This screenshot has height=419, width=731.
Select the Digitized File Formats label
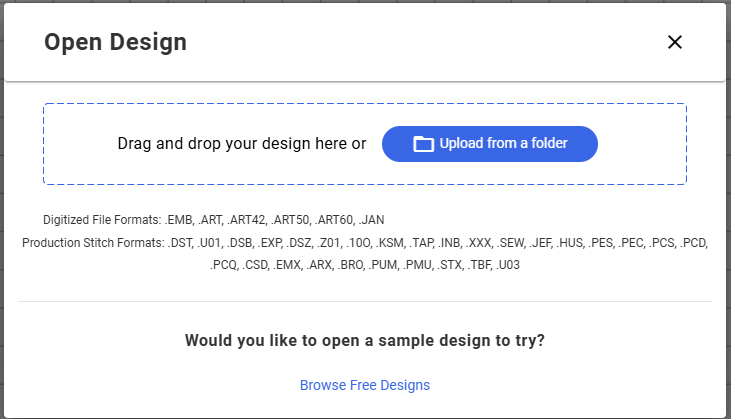click(x=102, y=220)
